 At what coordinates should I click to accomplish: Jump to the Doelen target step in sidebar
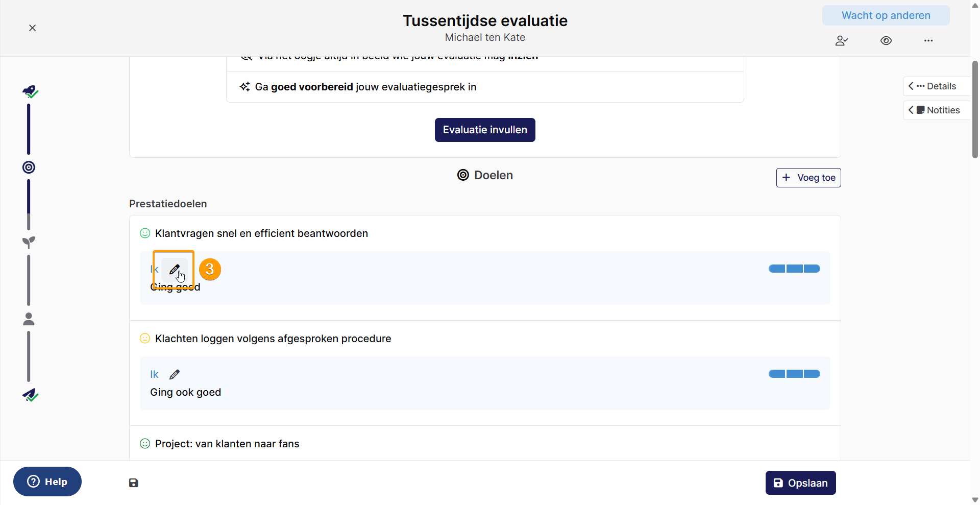29,167
